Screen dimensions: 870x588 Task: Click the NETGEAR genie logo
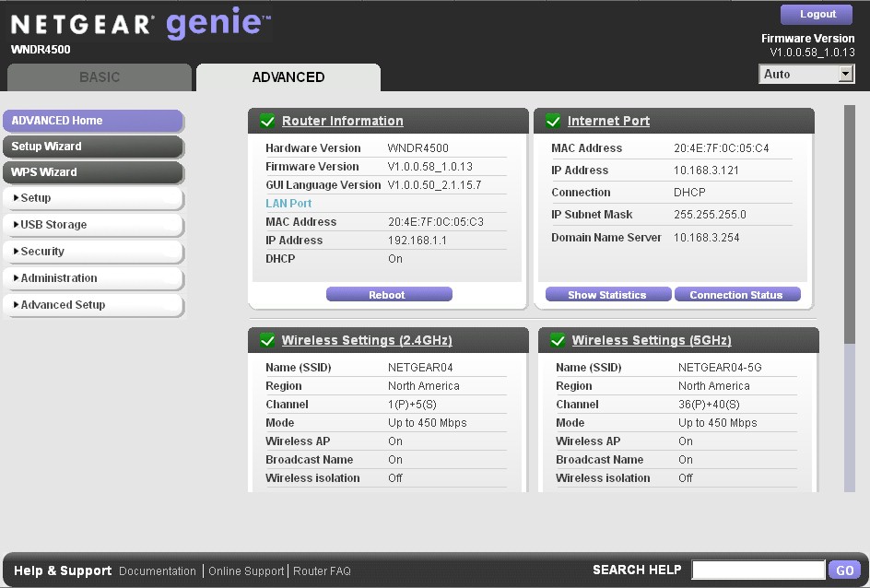[141, 24]
